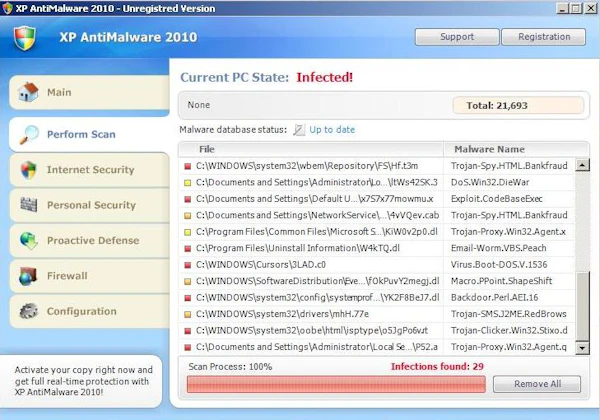Viewport: 600px width, 420px height.
Task: Click the Configuration gear icon
Action: pos(29,311)
